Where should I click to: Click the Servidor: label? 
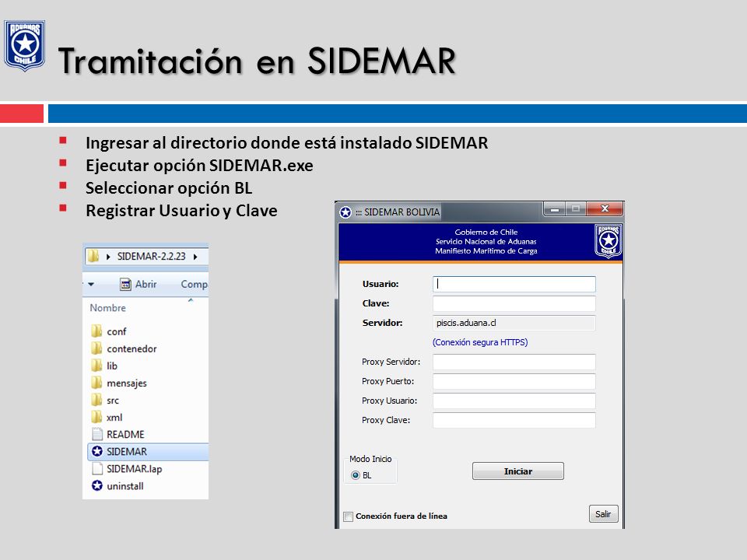pos(382,323)
